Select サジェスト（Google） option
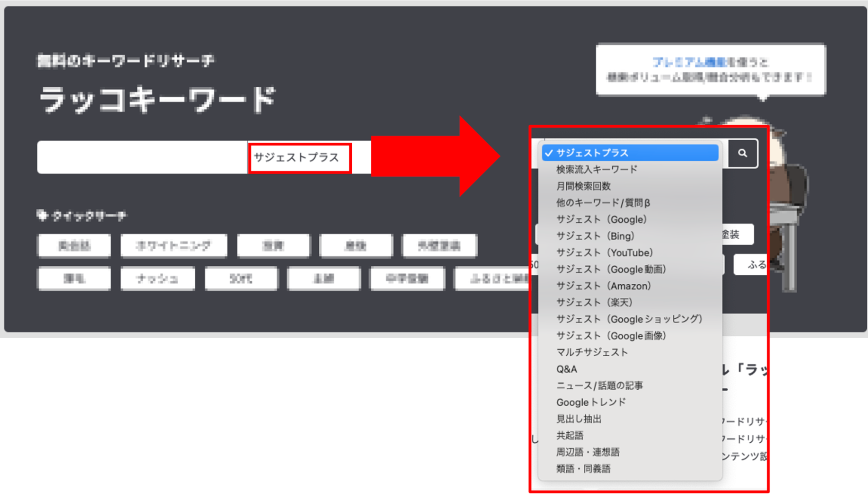 [630, 219]
